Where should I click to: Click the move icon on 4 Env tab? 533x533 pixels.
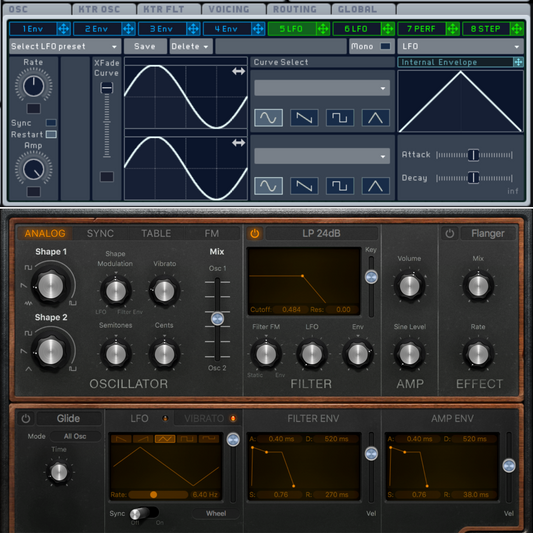pyautogui.click(x=258, y=29)
